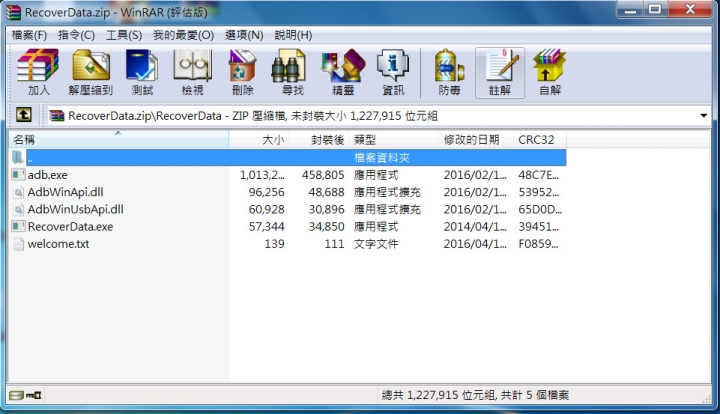Select the adb.exe file name
Image resolution: width=720 pixels, height=414 pixels.
(47, 175)
